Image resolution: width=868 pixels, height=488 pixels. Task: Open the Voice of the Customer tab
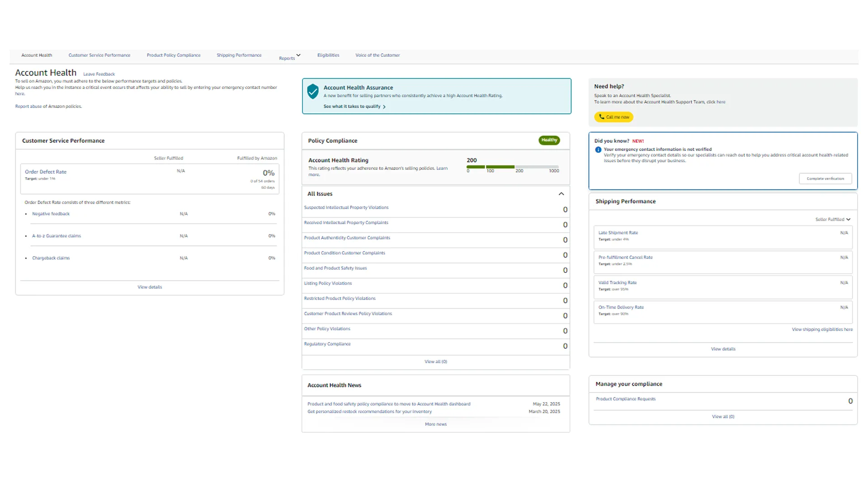coord(377,55)
